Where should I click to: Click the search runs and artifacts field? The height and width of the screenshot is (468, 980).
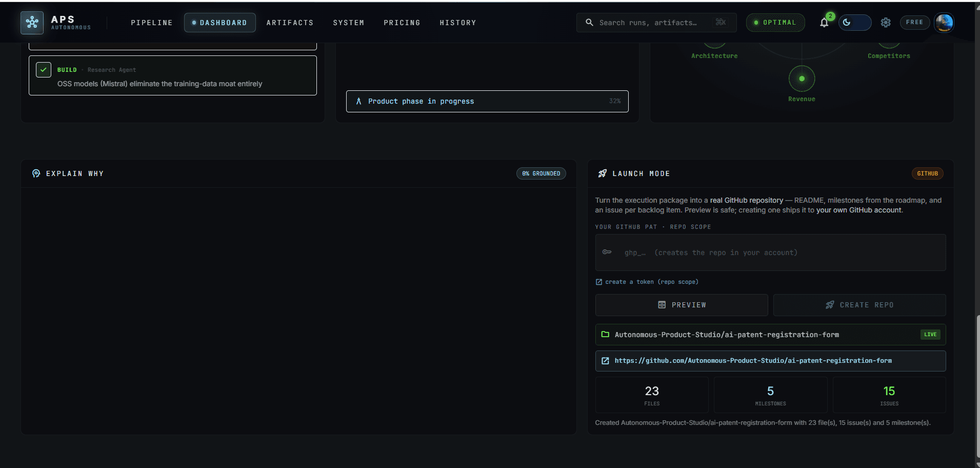point(656,23)
